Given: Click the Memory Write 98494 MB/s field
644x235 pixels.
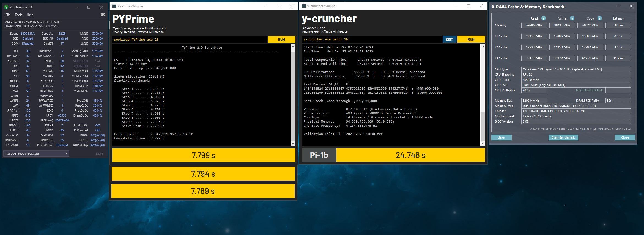Looking at the screenshot, I should [x=562, y=25].
